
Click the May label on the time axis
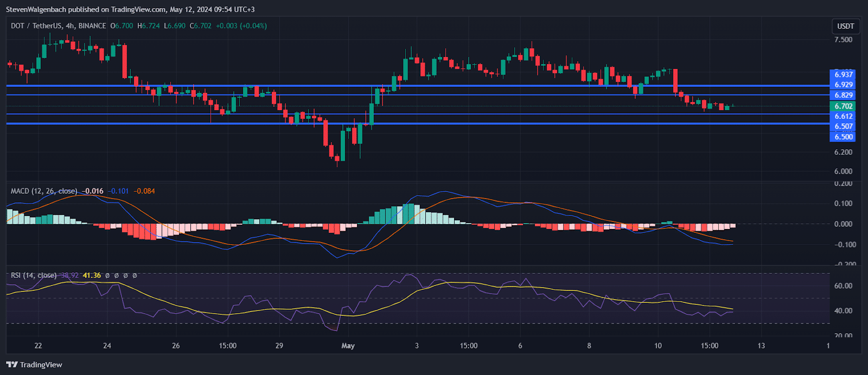pos(348,346)
